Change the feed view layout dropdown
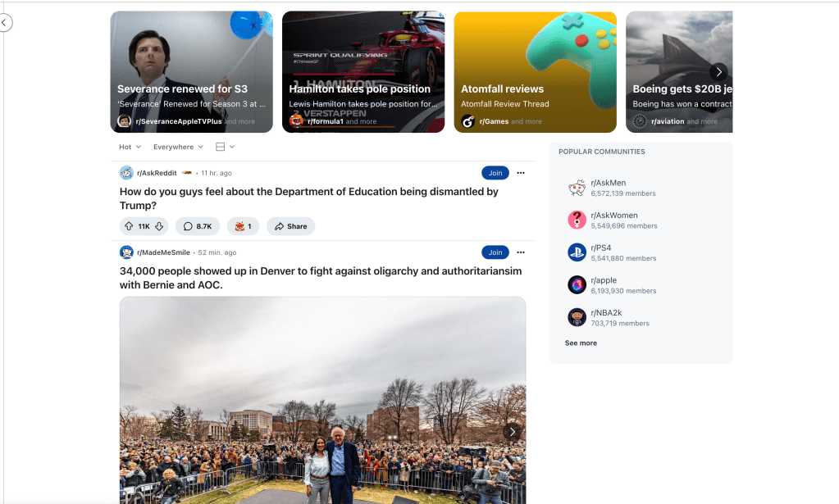 (x=225, y=147)
